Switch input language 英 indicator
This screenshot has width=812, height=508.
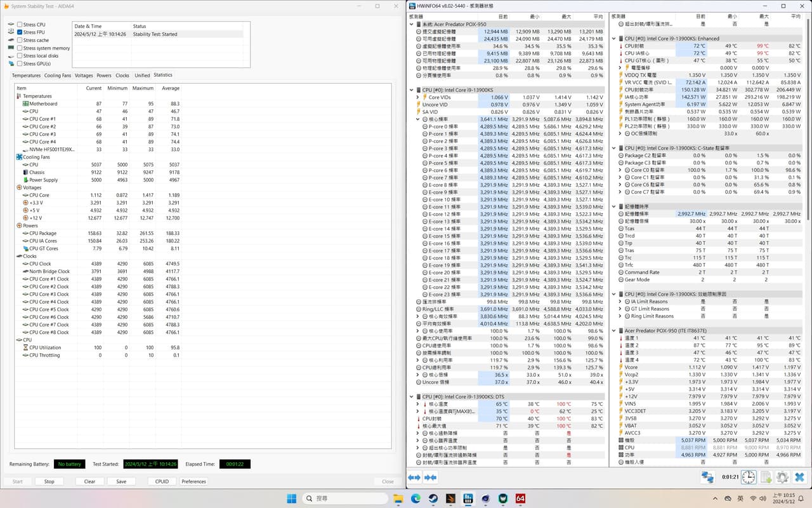[x=740, y=498]
